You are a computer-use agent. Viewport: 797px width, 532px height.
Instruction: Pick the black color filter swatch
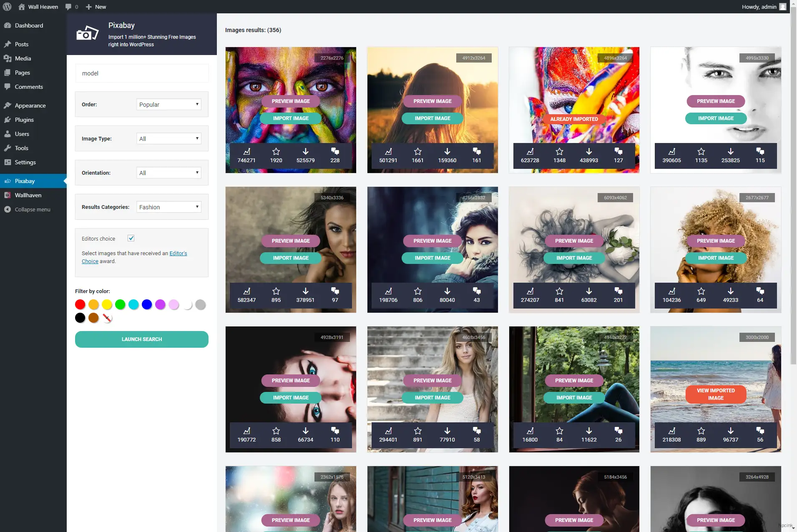(80, 318)
